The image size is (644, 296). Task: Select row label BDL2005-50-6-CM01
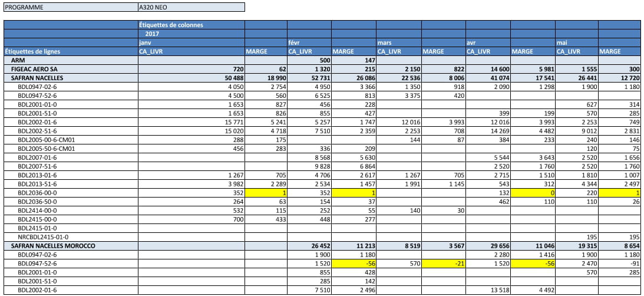coord(71,148)
